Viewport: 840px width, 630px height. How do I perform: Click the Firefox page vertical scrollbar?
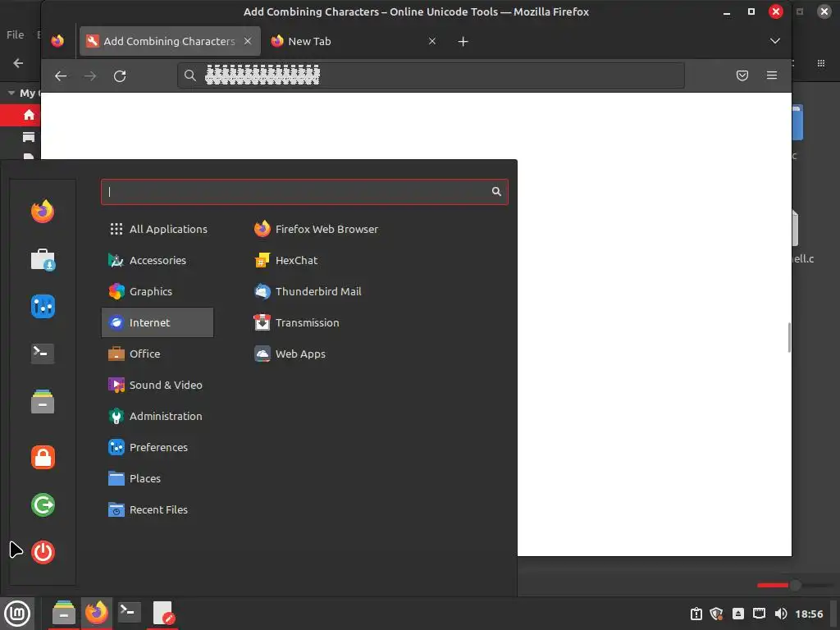[789, 338]
